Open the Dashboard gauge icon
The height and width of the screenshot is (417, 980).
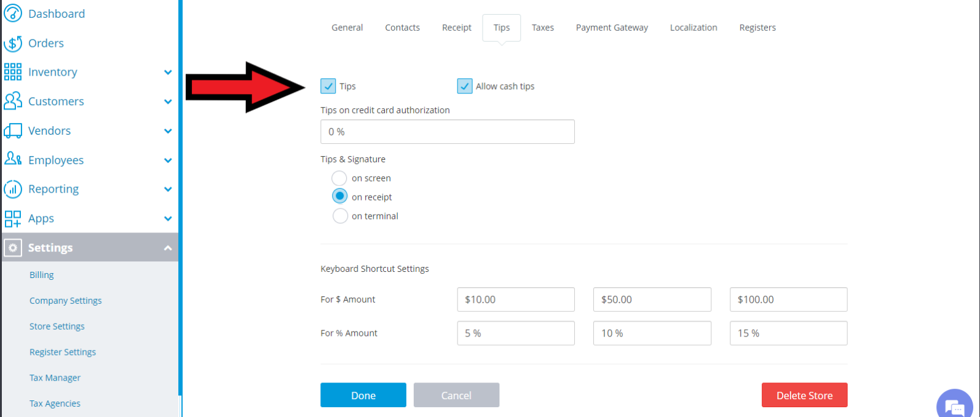point(13,14)
